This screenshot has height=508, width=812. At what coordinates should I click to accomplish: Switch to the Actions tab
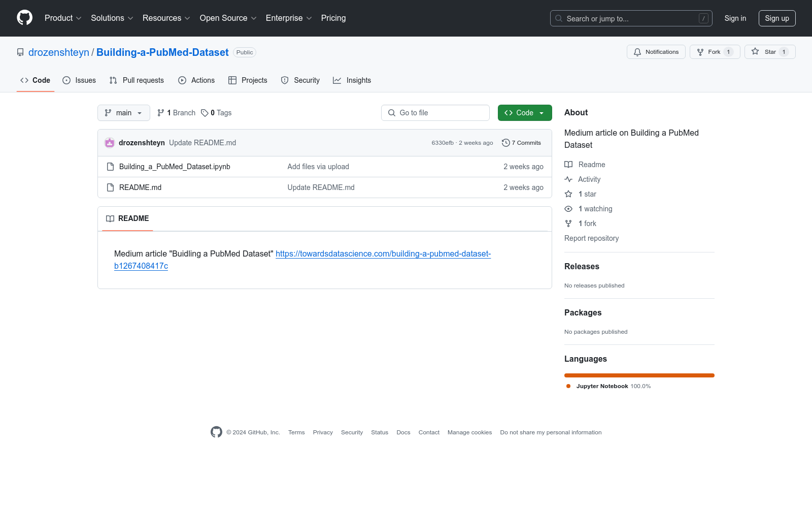[196, 80]
